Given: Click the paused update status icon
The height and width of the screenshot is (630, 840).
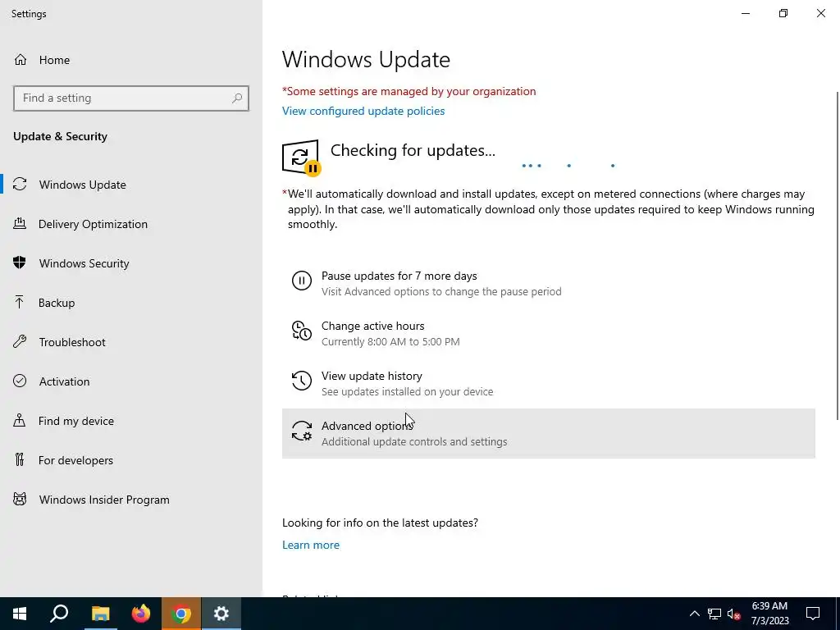Looking at the screenshot, I should pos(301,157).
